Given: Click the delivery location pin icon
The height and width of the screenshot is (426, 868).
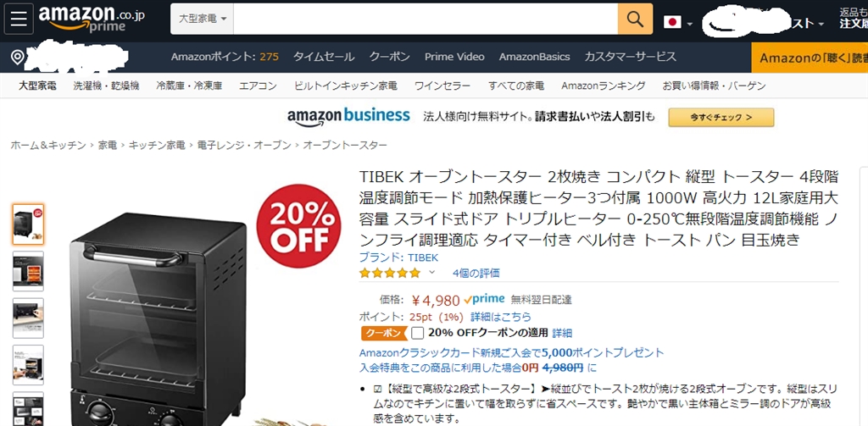Looking at the screenshot, I should tap(18, 57).
